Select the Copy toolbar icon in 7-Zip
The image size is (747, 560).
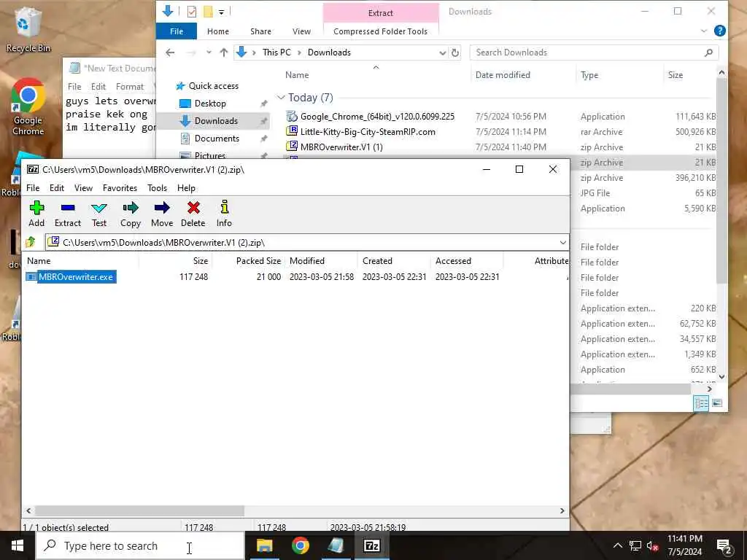pyautogui.click(x=130, y=214)
